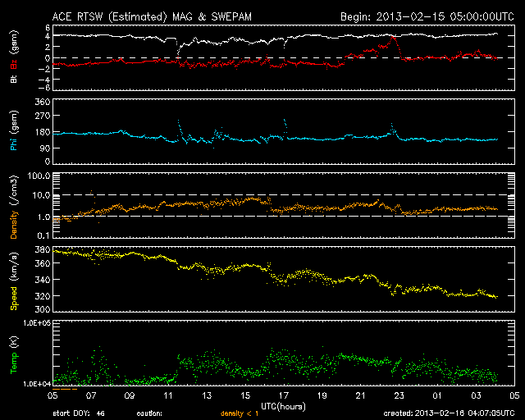Click the 'start DOY: 46' text
This screenshot has height=420, width=525.
79,413
